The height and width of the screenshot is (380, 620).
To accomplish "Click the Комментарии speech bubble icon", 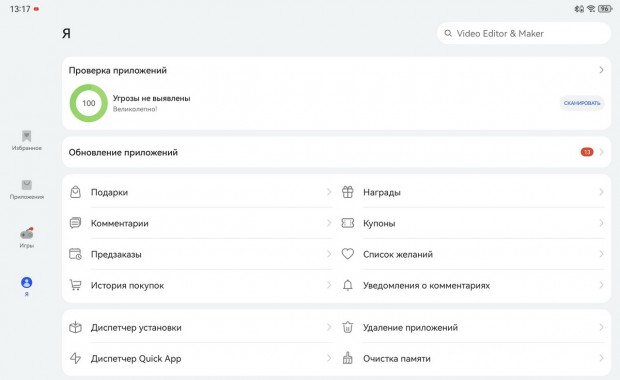I will coord(75,223).
